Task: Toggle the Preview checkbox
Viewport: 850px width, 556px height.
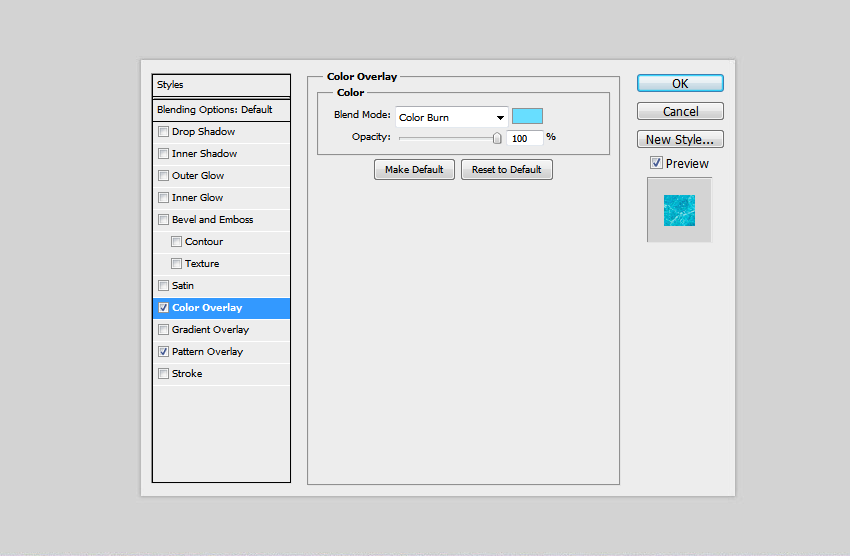Action: pyautogui.click(x=656, y=163)
